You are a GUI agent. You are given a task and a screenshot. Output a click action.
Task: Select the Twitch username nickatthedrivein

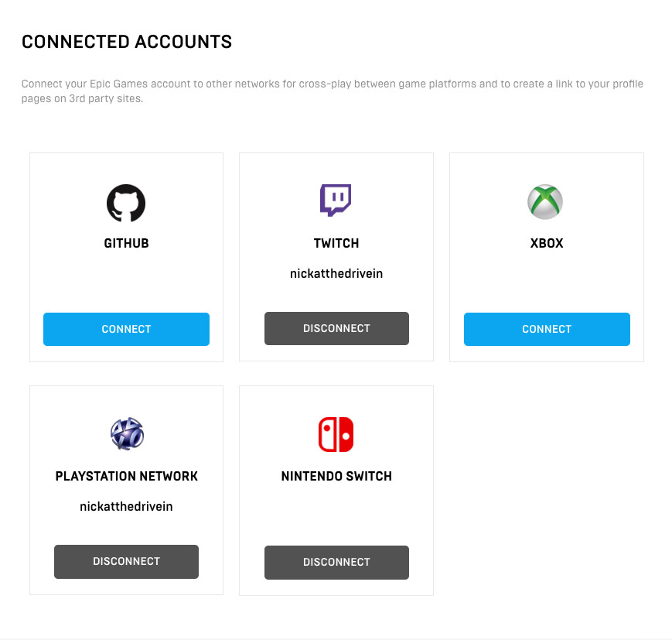tap(336, 274)
